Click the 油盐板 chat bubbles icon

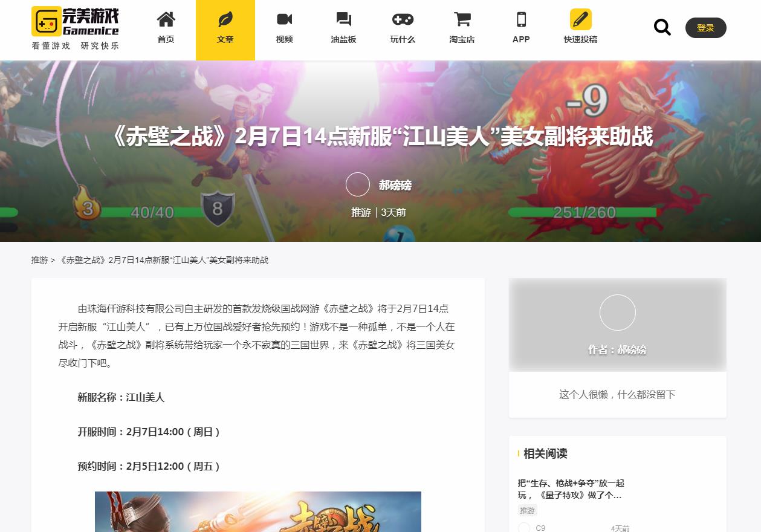point(344,19)
